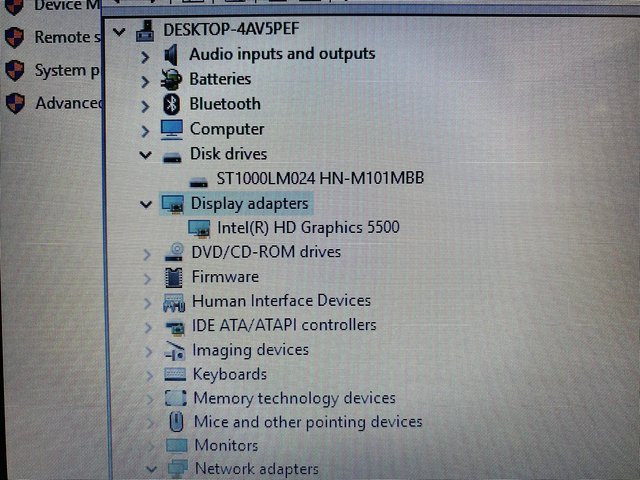Click the shield icon beside Advanced settings
The image size is (640, 480).
[16, 103]
